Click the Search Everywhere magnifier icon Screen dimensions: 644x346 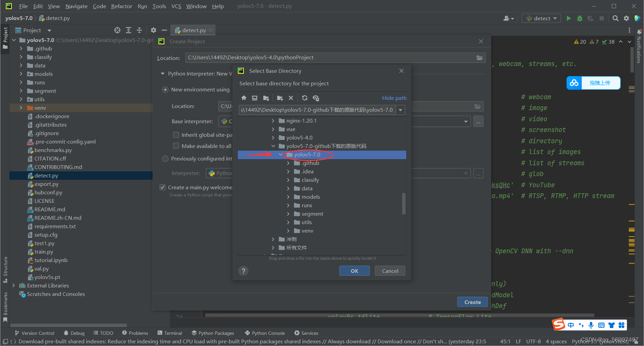tap(616, 18)
